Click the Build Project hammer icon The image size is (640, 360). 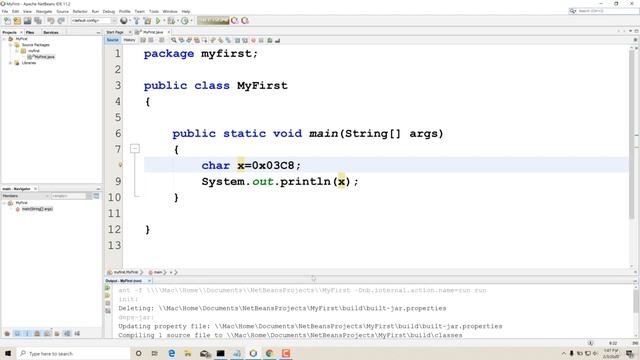click(137, 20)
